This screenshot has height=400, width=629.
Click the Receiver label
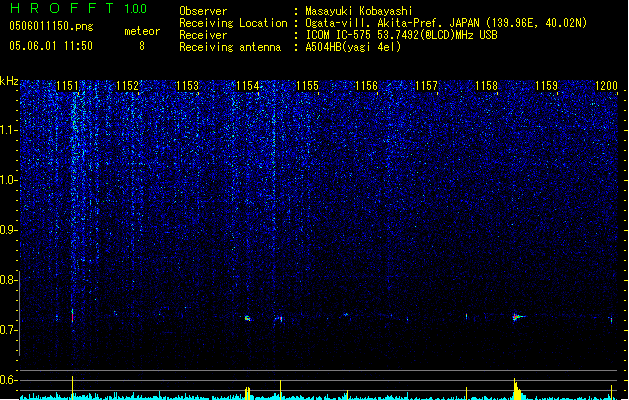(203, 35)
